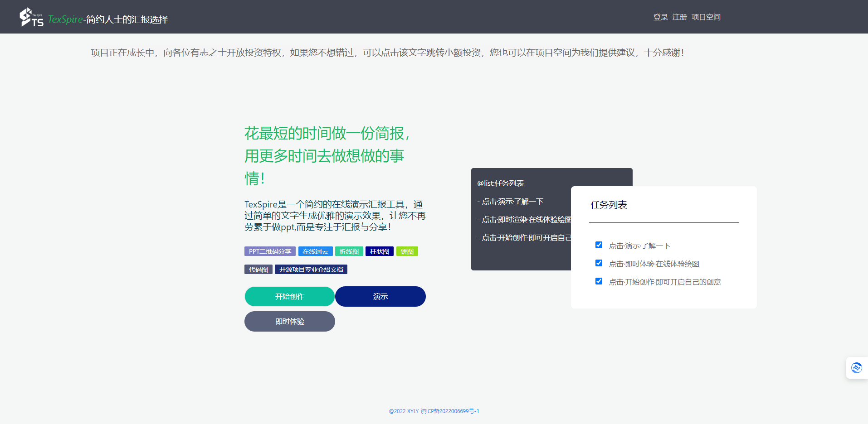The image size is (868, 424).
Task: Open the 登录 link
Action: point(660,17)
